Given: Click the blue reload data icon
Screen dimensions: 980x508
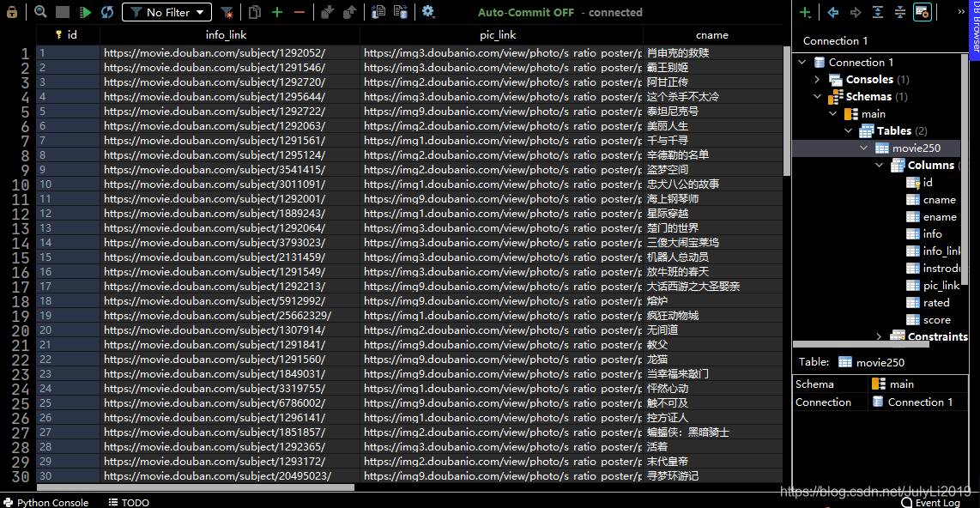Looking at the screenshot, I should 107,12.
